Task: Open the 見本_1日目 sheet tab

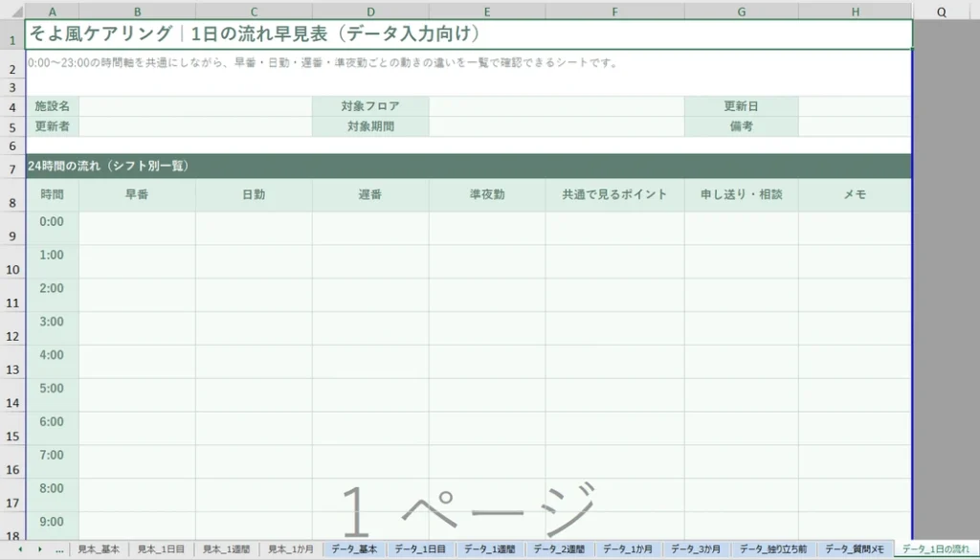Action: 159,549
